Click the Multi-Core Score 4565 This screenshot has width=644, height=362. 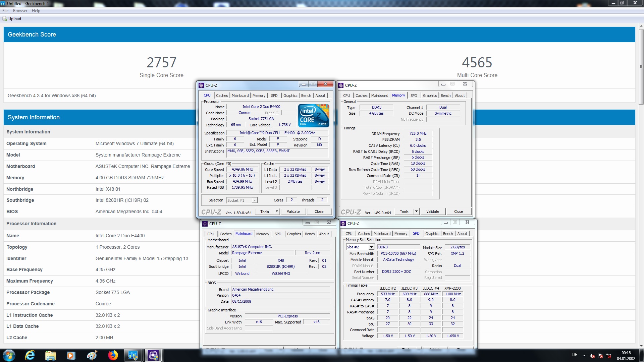pyautogui.click(x=477, y=63)
